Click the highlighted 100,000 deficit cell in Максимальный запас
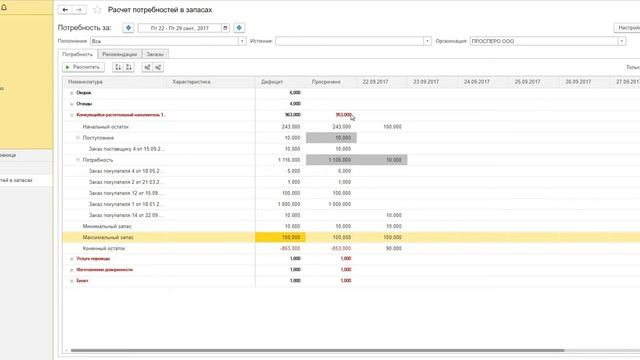This screenshot has width=640, height=360. click(x=281, y=237)
